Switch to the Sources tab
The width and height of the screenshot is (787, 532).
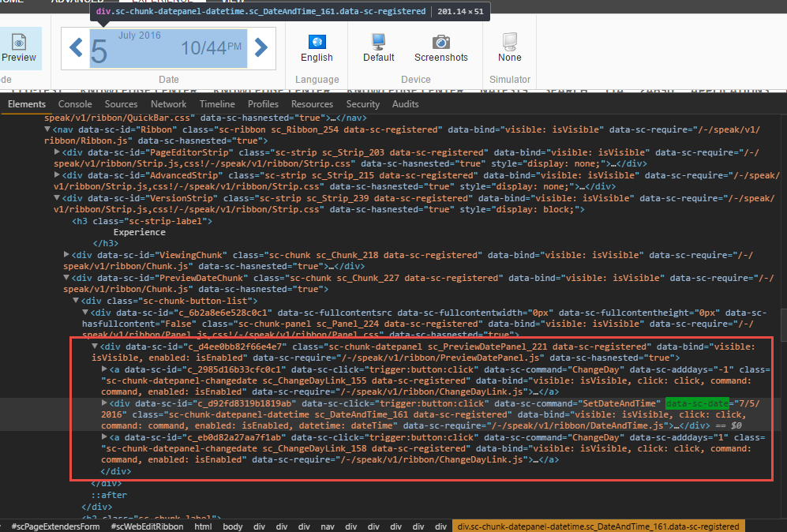click(x=121, y=104)
